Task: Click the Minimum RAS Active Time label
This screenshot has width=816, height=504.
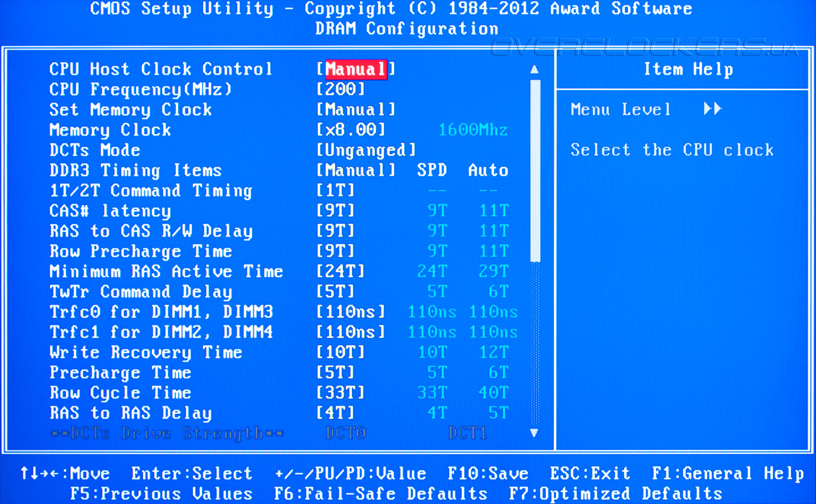Action: click(x=166, y=272)
